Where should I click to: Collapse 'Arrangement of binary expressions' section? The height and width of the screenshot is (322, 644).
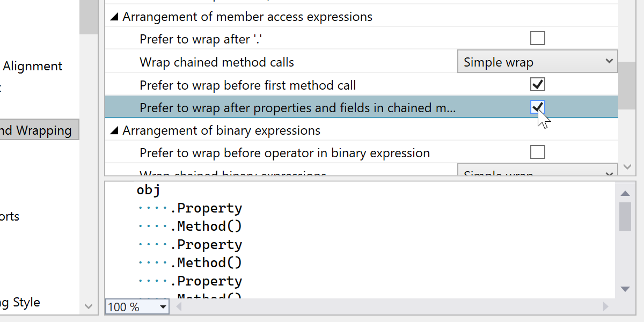point(114,131)
